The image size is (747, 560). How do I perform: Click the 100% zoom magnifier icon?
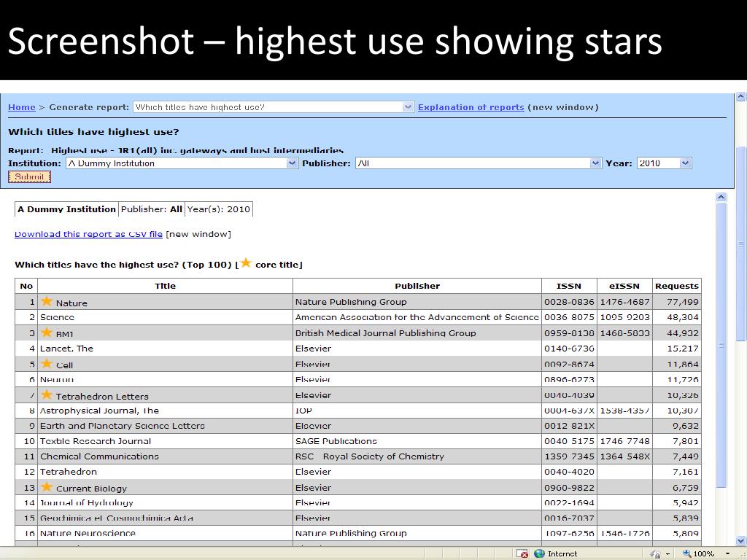click(x=686, y=553)
